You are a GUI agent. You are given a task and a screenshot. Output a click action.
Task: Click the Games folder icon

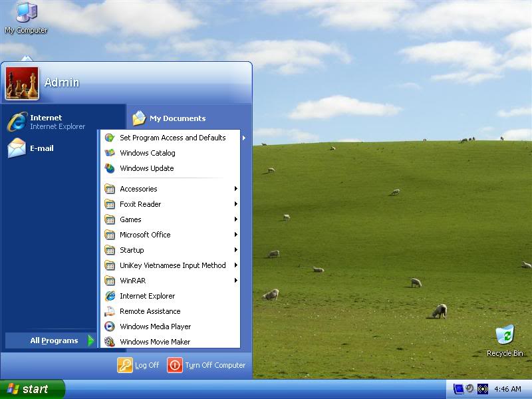110,219
